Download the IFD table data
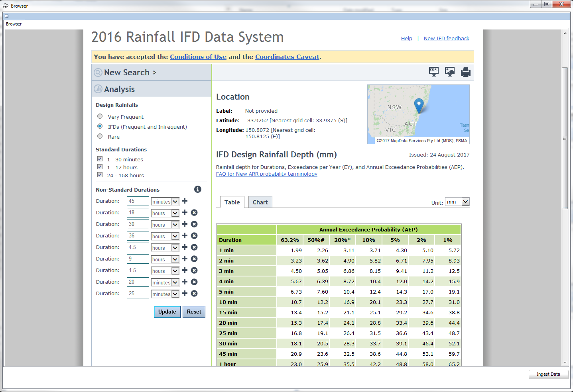The height and width of the screenshot is (392, 573). coord(433,72)
